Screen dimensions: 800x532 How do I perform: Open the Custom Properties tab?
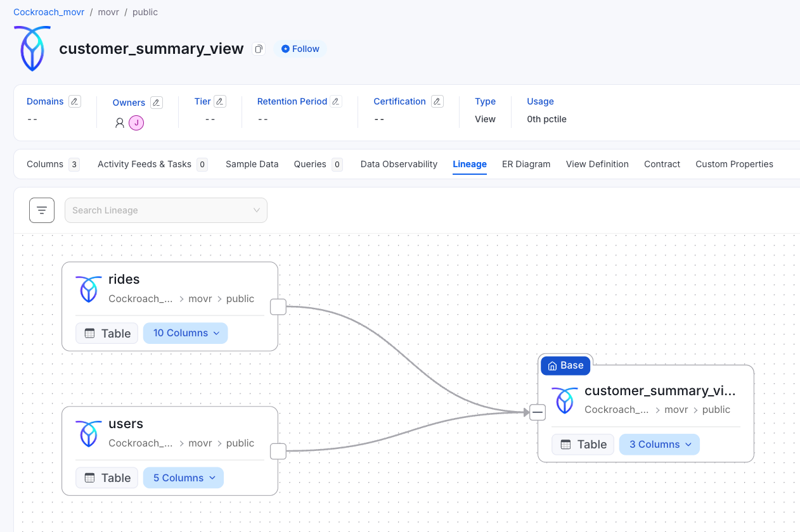[734, 164]
